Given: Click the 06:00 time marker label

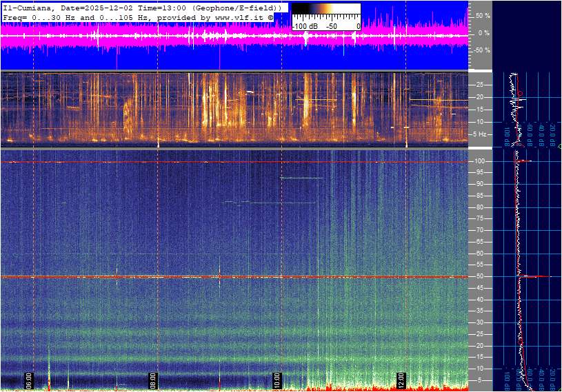Looking at the screenshot, I should [x=30, y=380].
